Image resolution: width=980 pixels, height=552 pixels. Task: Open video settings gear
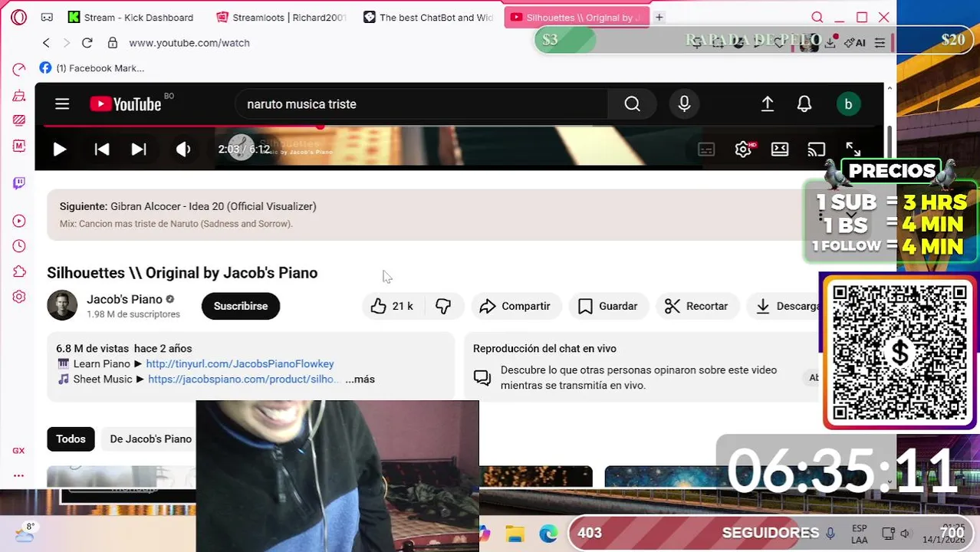743,149
